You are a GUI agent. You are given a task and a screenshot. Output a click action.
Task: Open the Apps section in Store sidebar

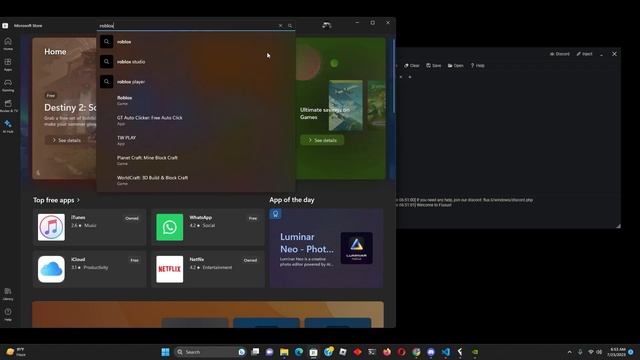8,64
